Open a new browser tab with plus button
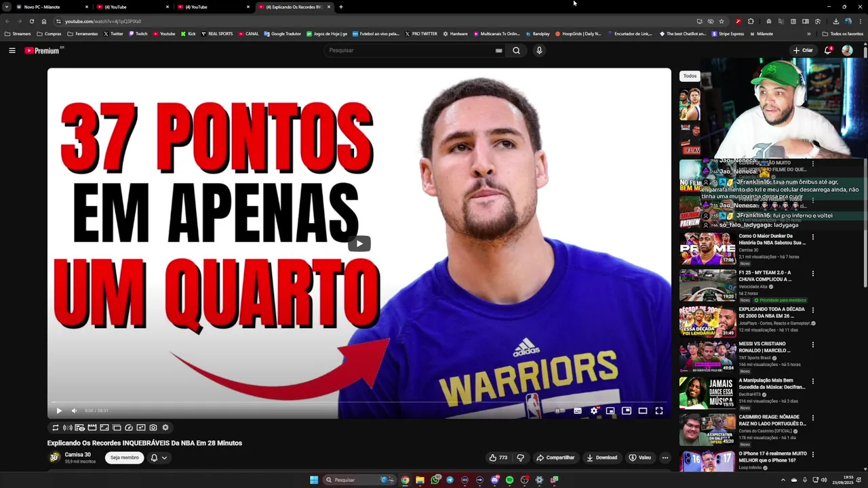The image size is (868, 488). click(340, 7)
